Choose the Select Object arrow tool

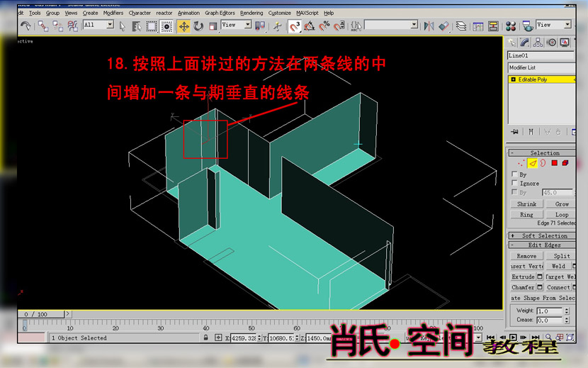point(123,26)
